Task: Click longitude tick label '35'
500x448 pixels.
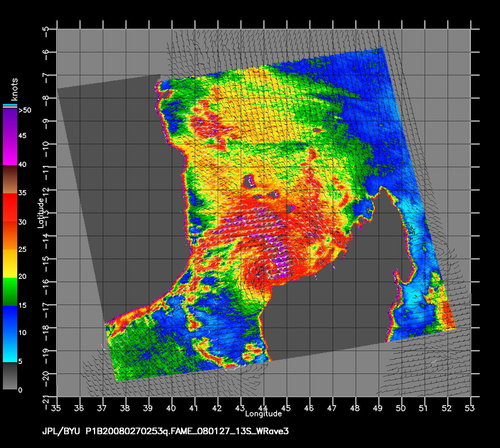Action: (56, 408)
